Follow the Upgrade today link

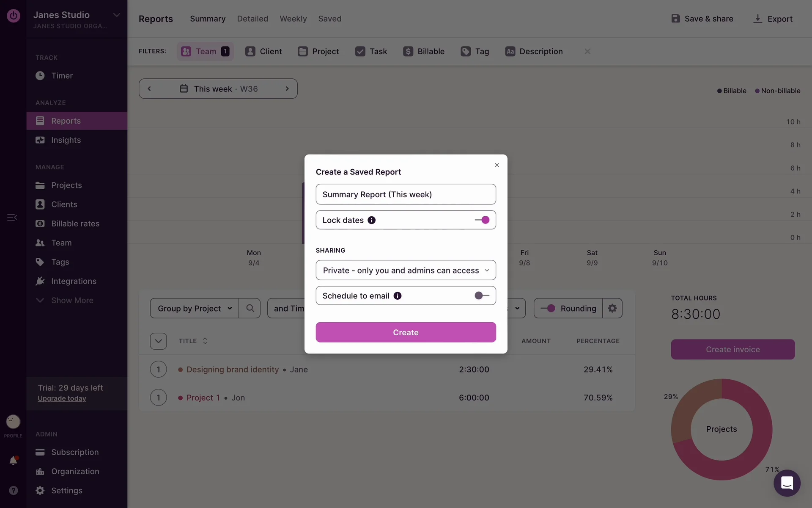[62, 398]
